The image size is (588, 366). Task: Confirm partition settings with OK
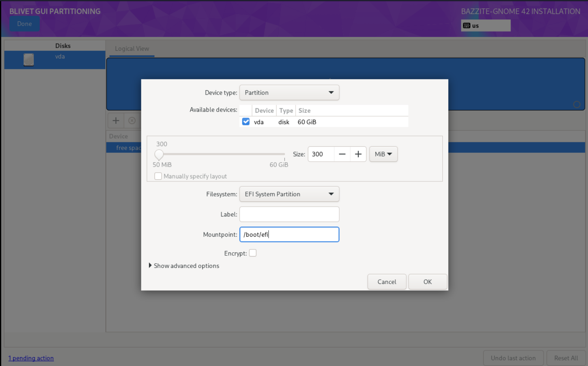pos(427,282)
